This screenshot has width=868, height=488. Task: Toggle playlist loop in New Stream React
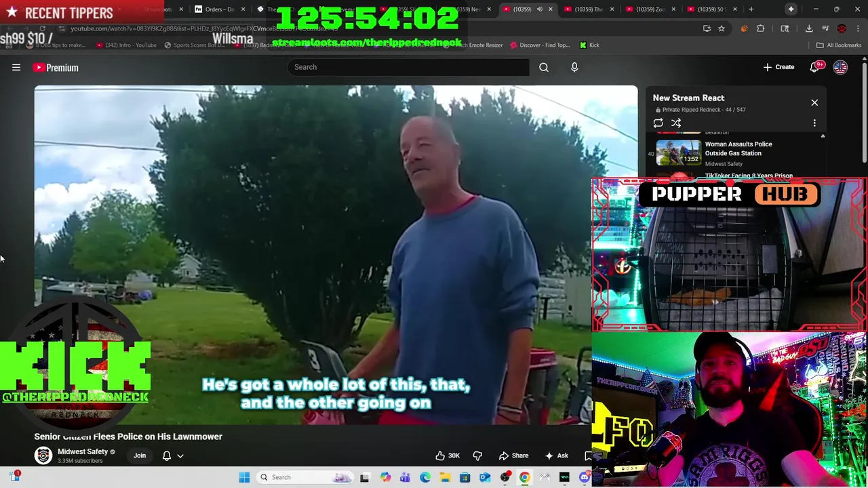click(x=658, y=123)
